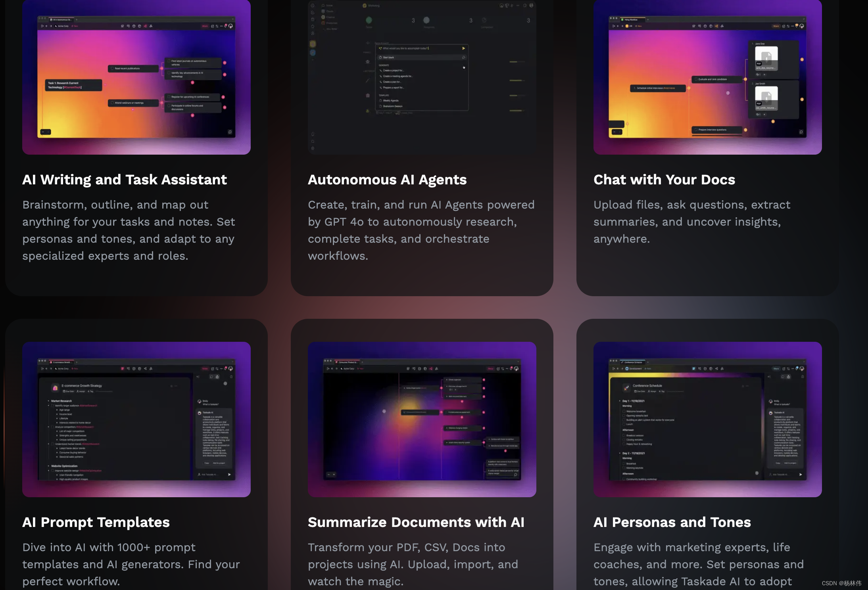Viewport: 868px width, 590px height.
Task: Click Joe Smith's PDF resume file icon
Action: pyautogui.click(x=766, y=98)
